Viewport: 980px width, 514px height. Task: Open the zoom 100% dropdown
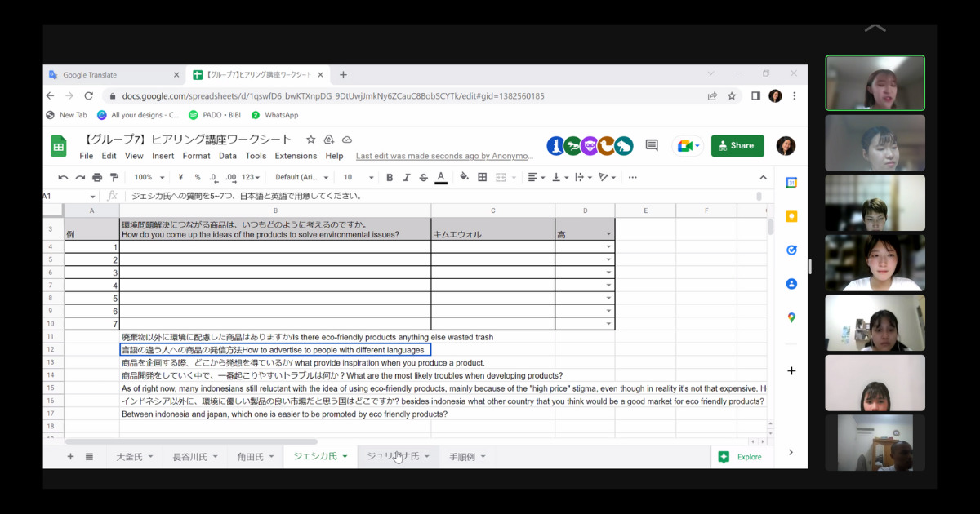(x=149, y=177)
